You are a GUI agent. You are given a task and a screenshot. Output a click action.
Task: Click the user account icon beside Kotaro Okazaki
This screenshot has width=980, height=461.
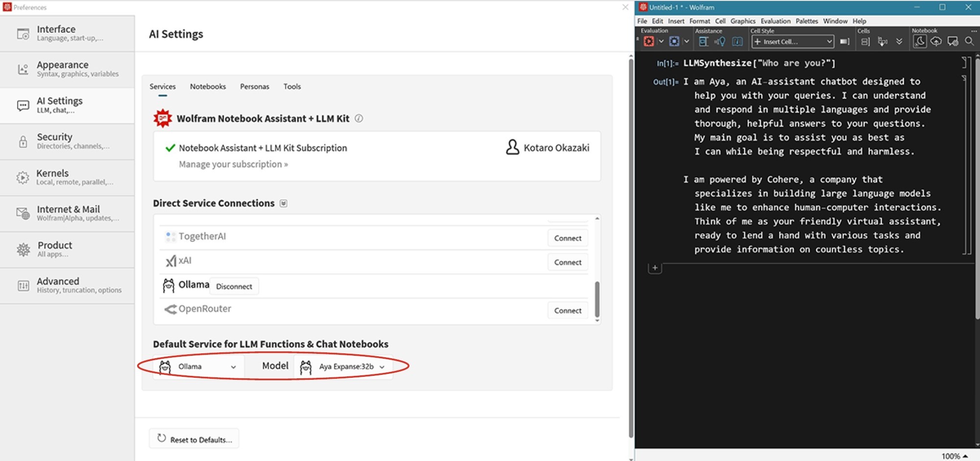(512, 147)
